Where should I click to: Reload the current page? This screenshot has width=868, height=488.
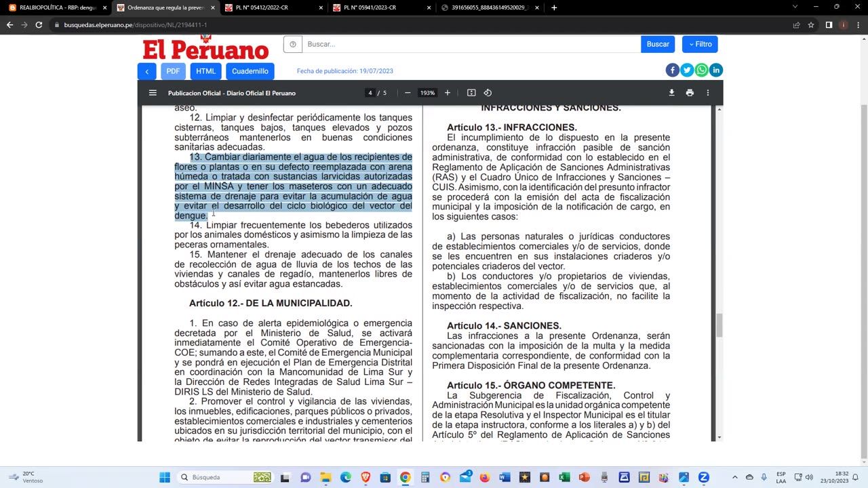[39, 25]
